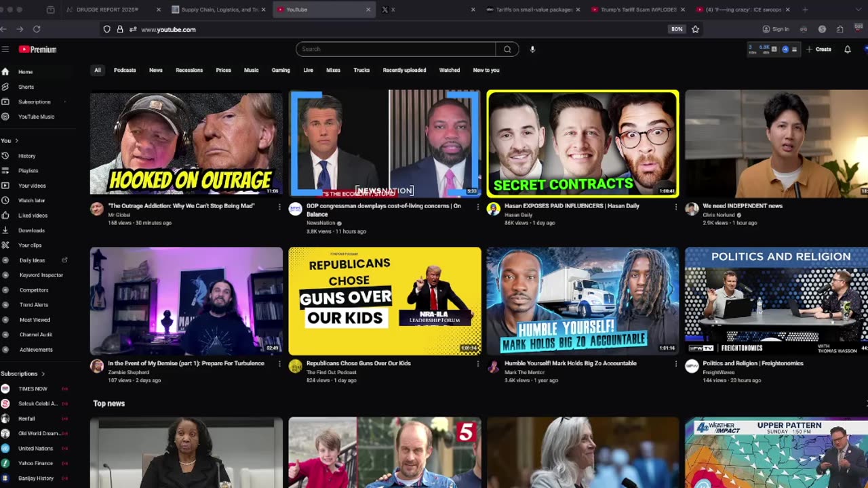Select the All filter chip
Image resolution: width=868 pixels, height=488 pixels.
[98, 70]
